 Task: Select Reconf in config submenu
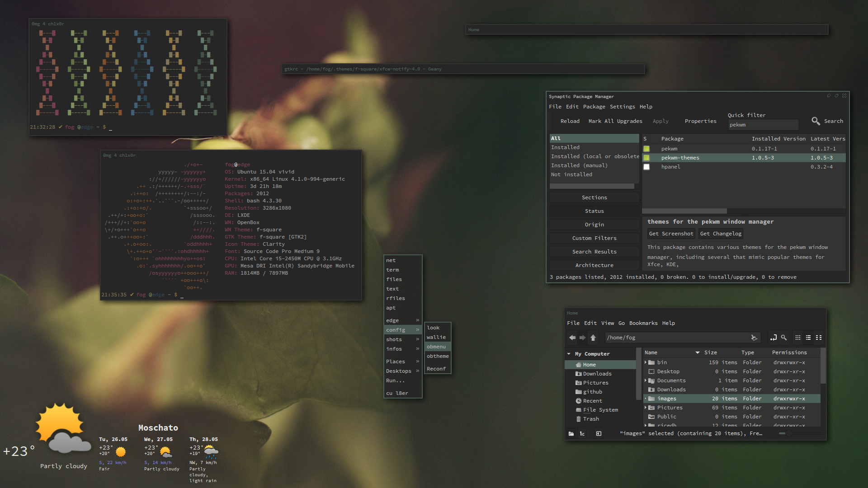click(x=438, y=369)
